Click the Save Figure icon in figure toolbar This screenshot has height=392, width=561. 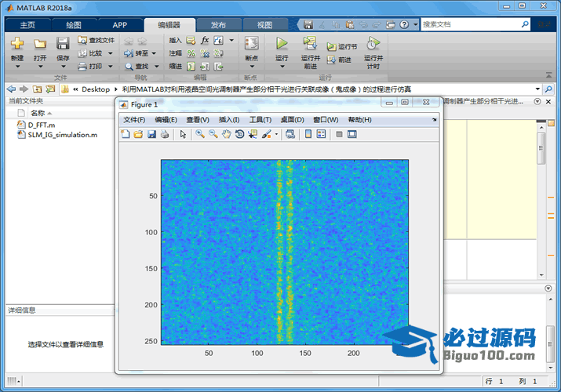(x=151, y=134)
